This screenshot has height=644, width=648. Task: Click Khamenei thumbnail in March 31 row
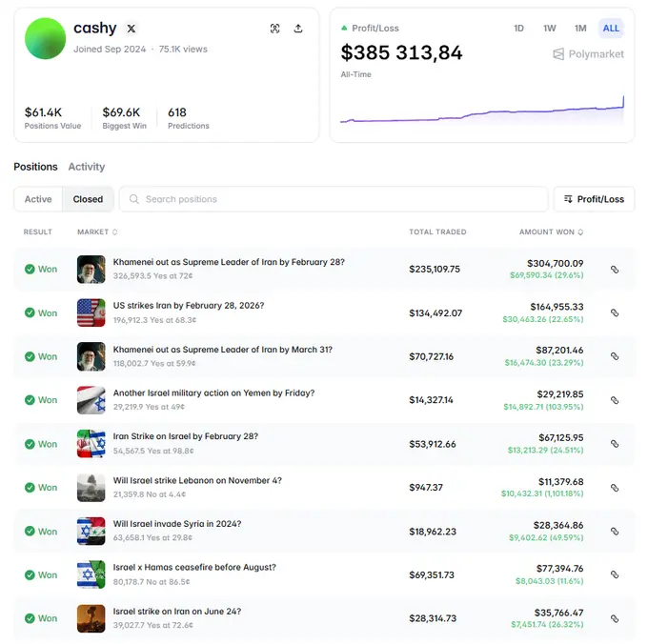tap(91, 356)
